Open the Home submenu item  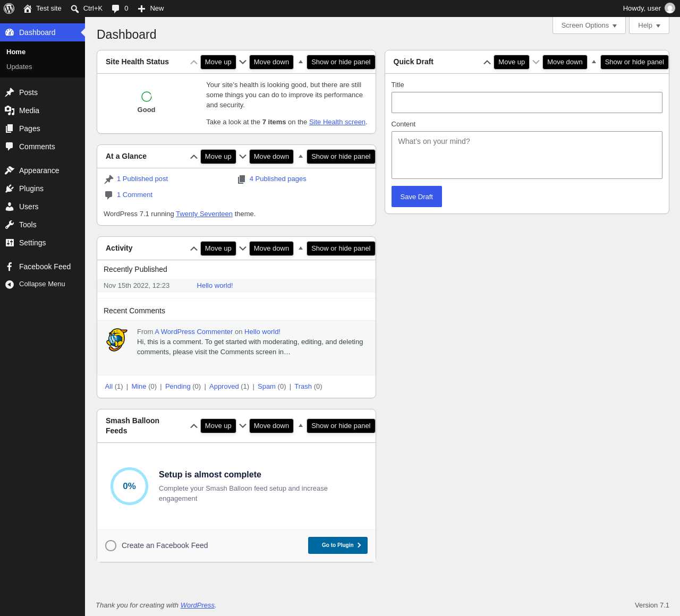tap(16, 52)
